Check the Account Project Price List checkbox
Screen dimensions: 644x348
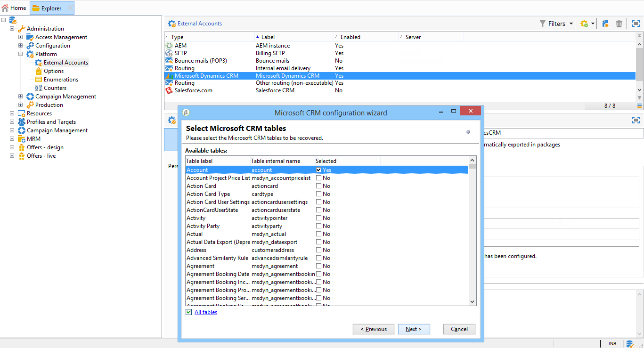point(319,178)
